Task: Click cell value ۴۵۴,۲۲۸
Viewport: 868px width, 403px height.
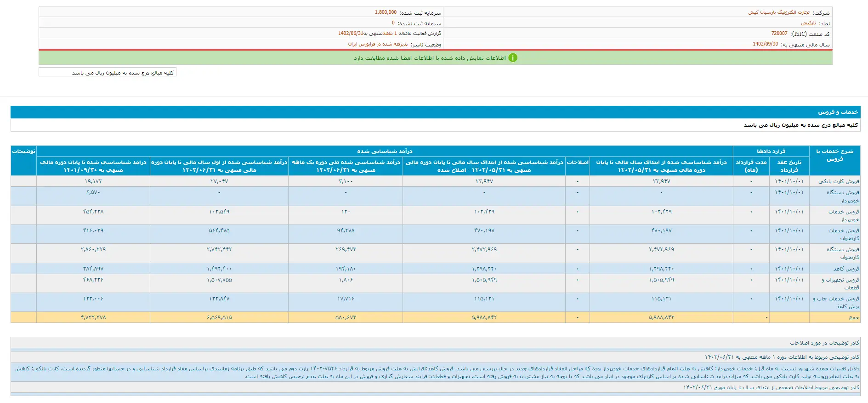Action: point(93,212)
